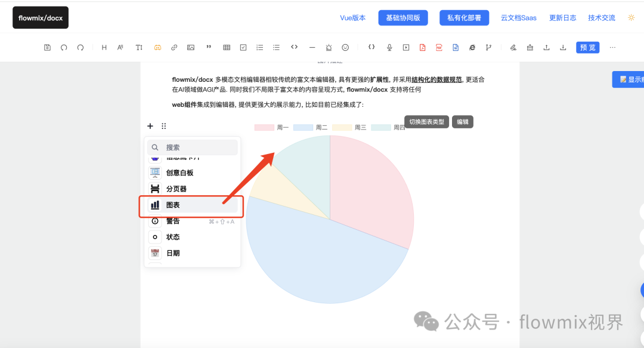The width and height of the screenshot is (644, 348).
Task: Insert a block quote
Action: (209, 47)
